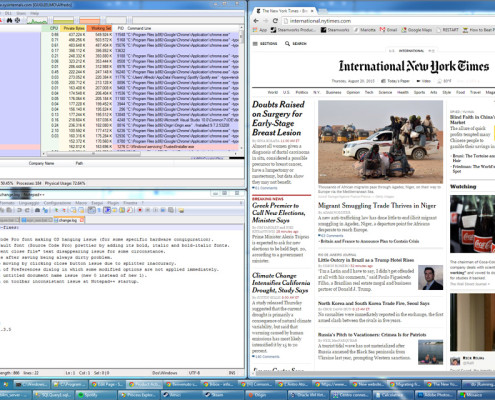Image resolution: width=495 pixels, height=400 pixels.
Task: Click the NYT Search magnifier
Action: (287, 44)
